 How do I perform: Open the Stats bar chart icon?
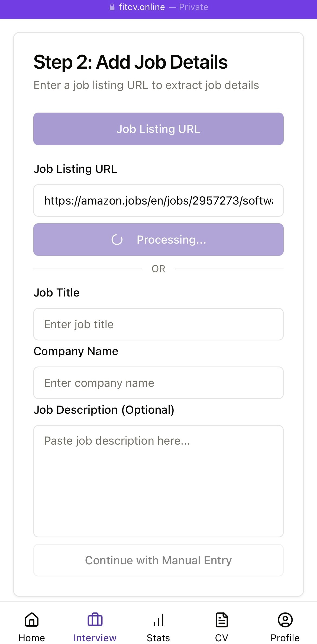coord(158,620)
